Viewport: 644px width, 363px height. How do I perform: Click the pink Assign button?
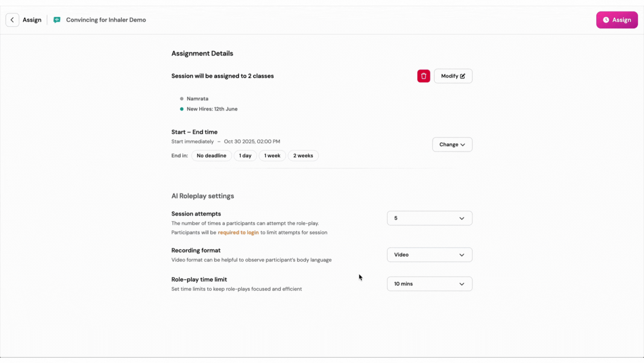pos(617,20)
